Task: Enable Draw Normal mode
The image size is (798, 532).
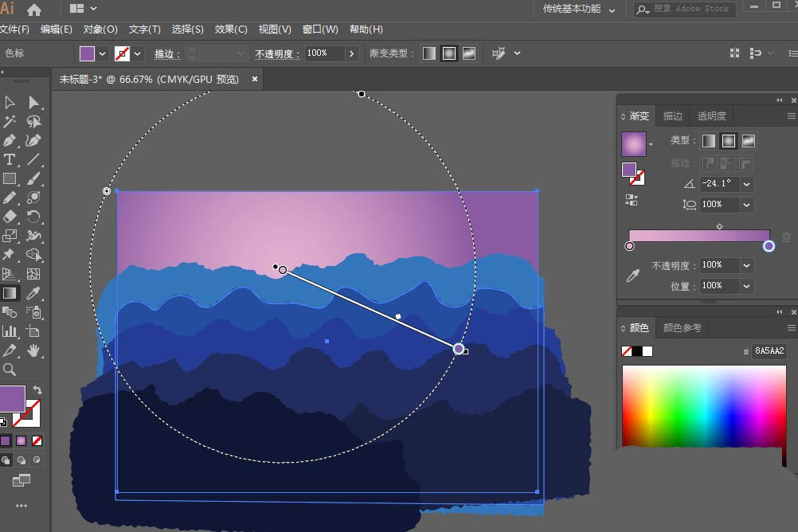Action: 6,460
